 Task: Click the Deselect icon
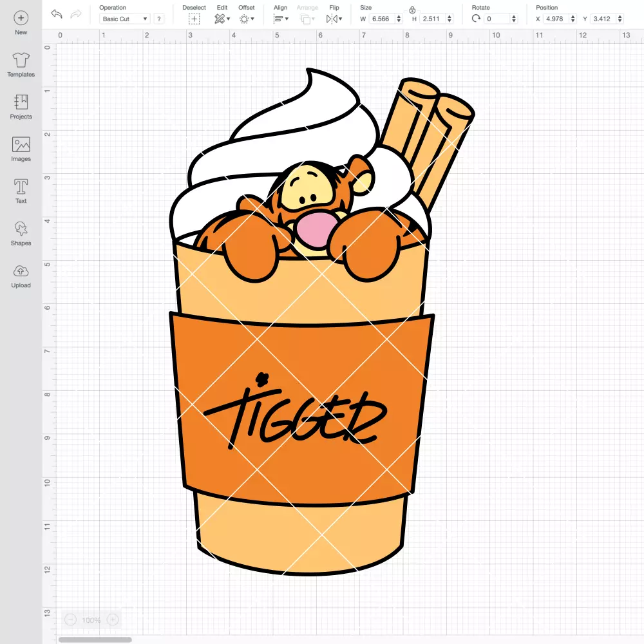pos(194,19)
